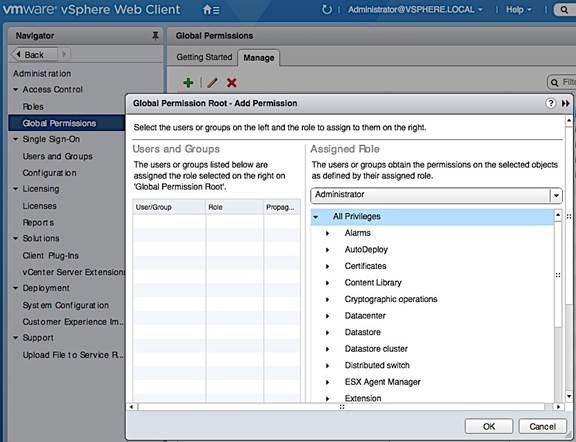This screenshot has width=576, height=442.
Task: Open Configuration under Single Sign-On
Action: point(50,173)
